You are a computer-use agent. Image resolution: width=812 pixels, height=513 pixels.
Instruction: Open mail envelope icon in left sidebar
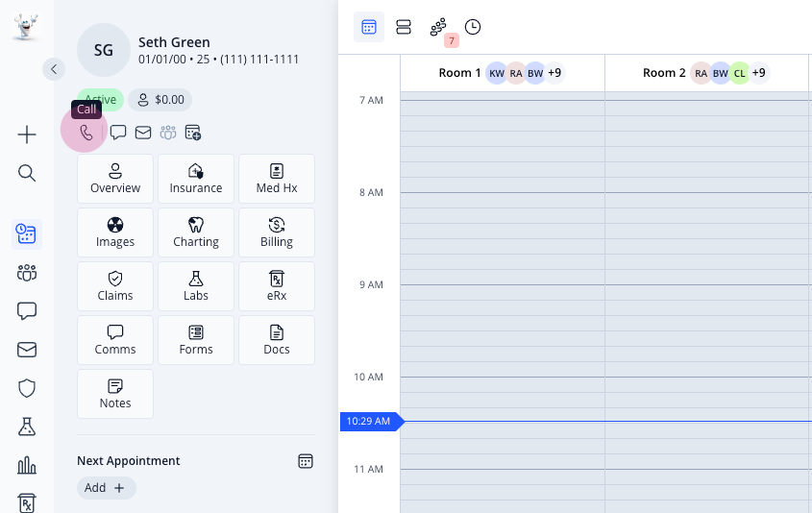pos(27,350)
